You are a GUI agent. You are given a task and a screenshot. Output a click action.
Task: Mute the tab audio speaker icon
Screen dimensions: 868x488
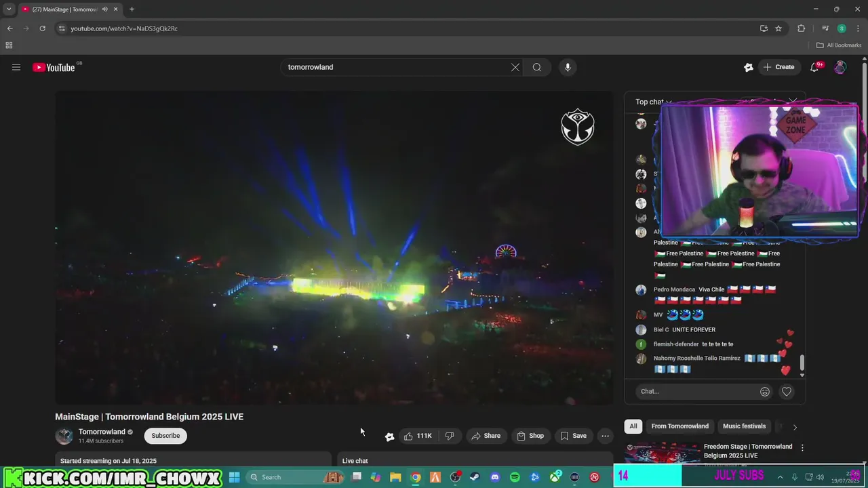click(x=104, y=9)
